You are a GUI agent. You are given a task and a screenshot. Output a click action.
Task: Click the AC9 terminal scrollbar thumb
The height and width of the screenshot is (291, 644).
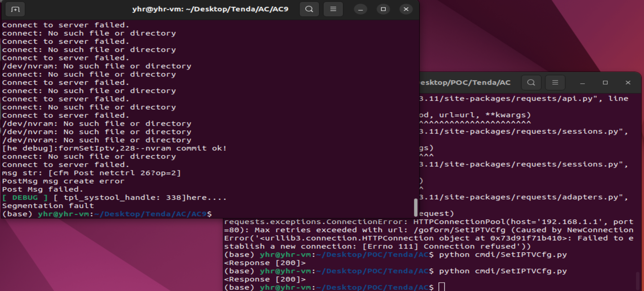[x=415, y=207]
